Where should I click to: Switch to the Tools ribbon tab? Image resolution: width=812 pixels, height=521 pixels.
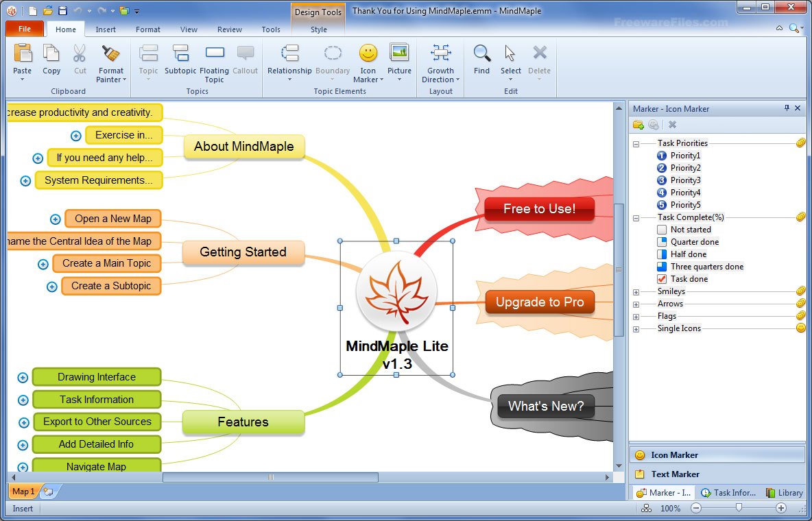pos(271,29)
